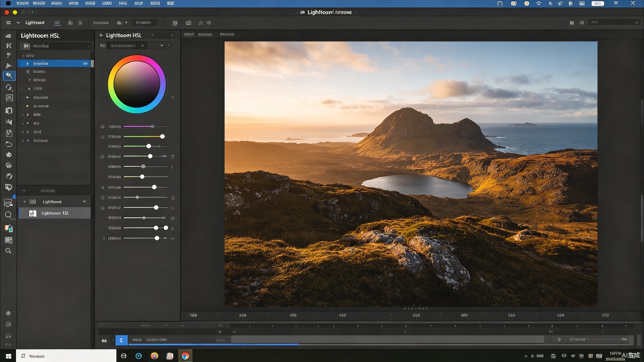Click the small magnifier at bottom of left toolbar
The height and width of the screenshot is (362, 644).
[x=8, y=251]
